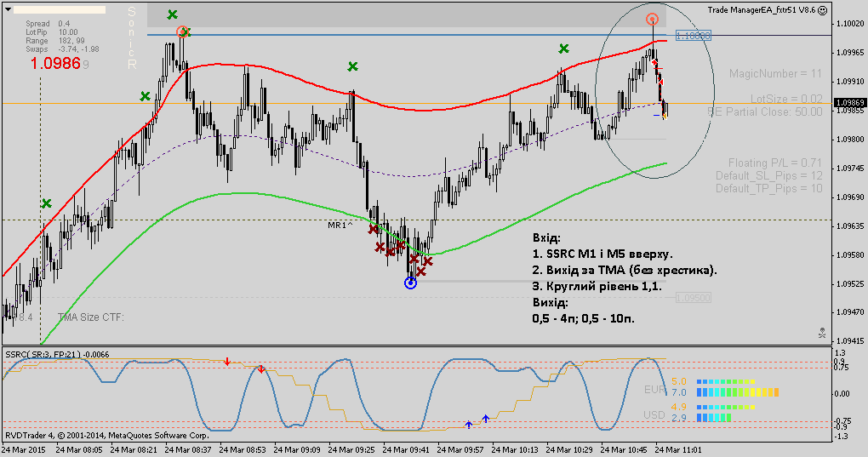Image resolution: width=868 pixels, height=457 pixels.
Task: Click the 0.00 level on SSRC scale
Action: point(842,394)
